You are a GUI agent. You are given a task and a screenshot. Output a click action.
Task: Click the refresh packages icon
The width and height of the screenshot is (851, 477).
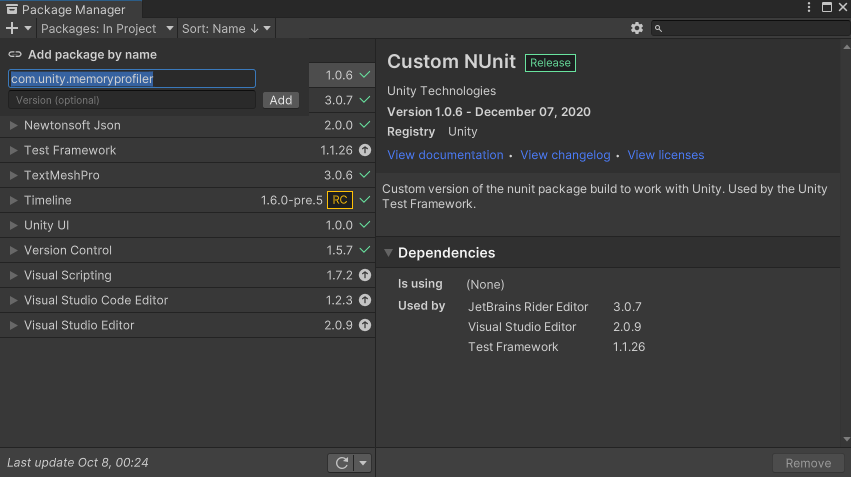click(341, 463)
